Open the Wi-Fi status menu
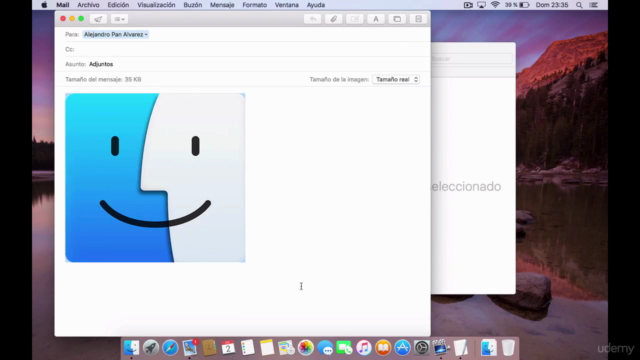This screenshot has height=360, width=640. pyautogui.click(x=495, y=5)
